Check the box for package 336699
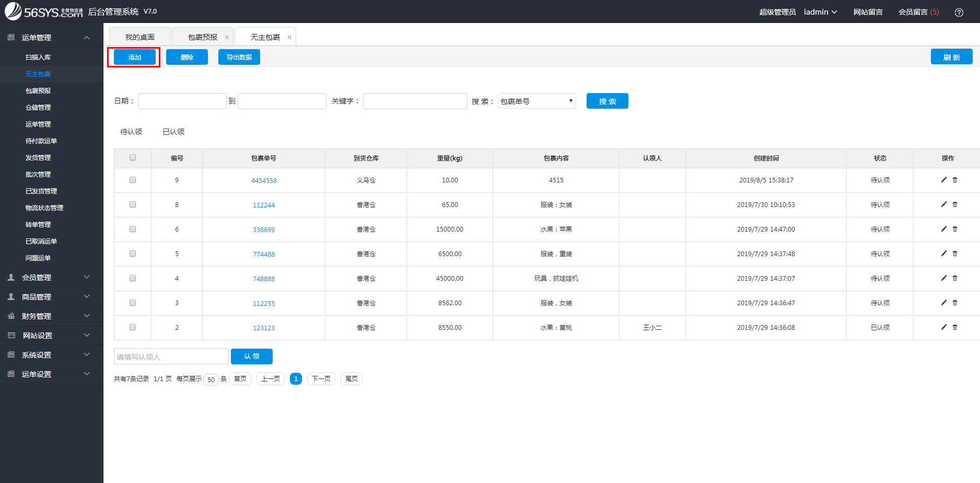Image resolution: width=980 pixels, height=483 pixels. point(133,229)
